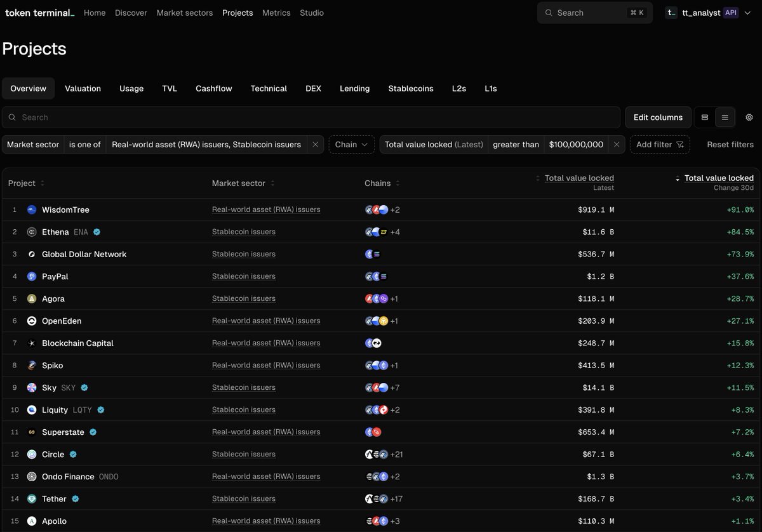Viewport: 762px width, 532px height.
Task: Click the top bar Search field
Action: [595, 13]
